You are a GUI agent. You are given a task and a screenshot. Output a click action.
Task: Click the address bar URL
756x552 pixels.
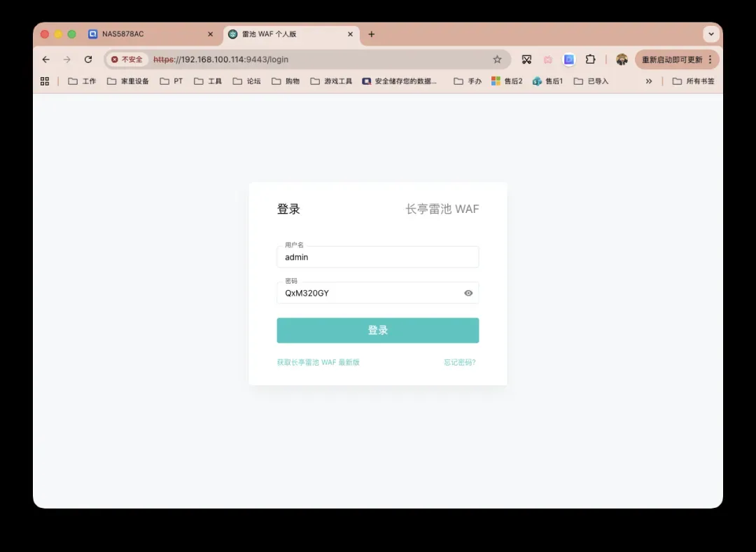pos(220,60)
